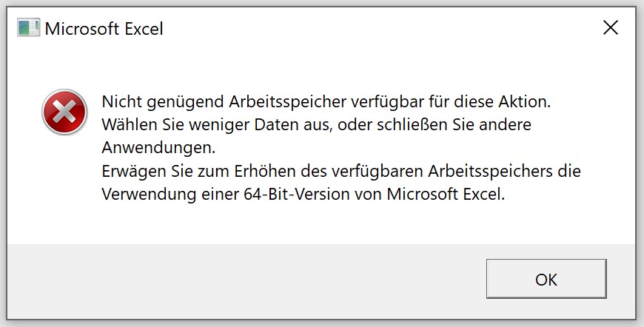644x327 pixels.
Task: Close the error dialog with the X
Action: tap(611, 28)
